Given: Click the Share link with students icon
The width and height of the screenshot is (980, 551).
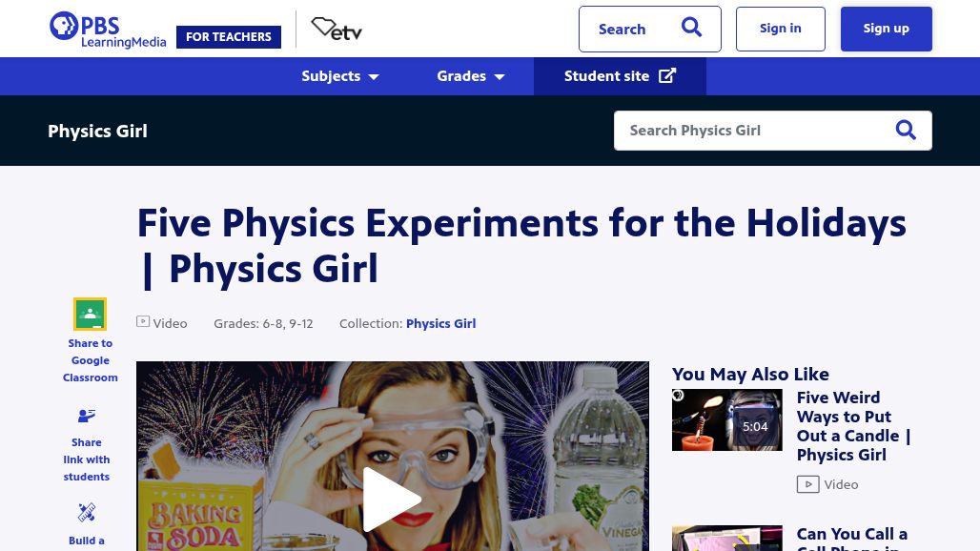Looking at the screenshot, I should click(87, 416).
